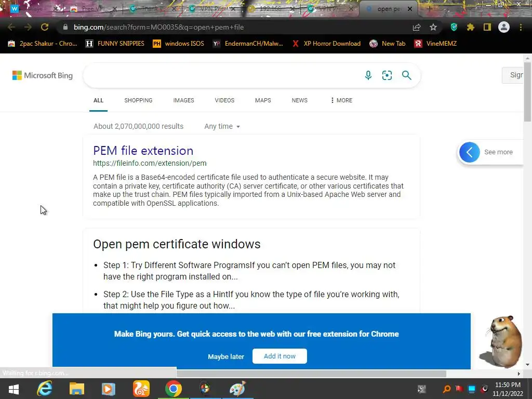Image resolution: width=532 pixels, height=399 pixels.
Task: Click the horizontal scrollbar right arrow
Action: pyautogui.click(x=518, y=374)
